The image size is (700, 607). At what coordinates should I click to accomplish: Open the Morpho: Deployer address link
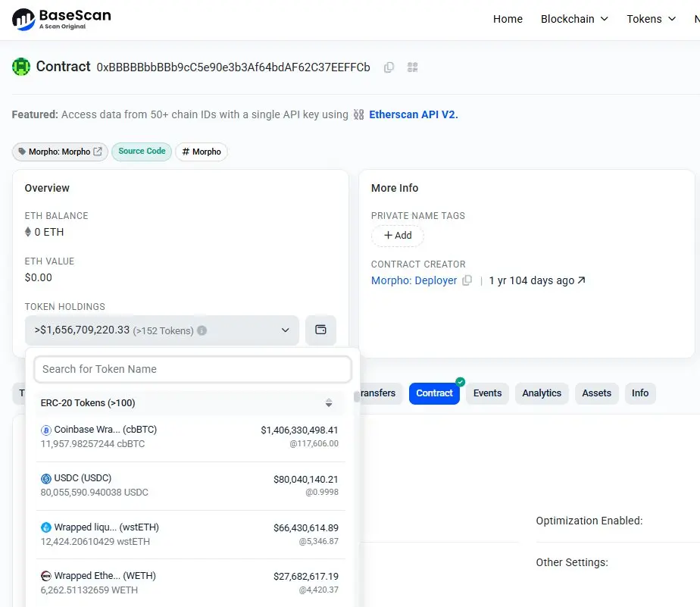click(x=414, y=280)
